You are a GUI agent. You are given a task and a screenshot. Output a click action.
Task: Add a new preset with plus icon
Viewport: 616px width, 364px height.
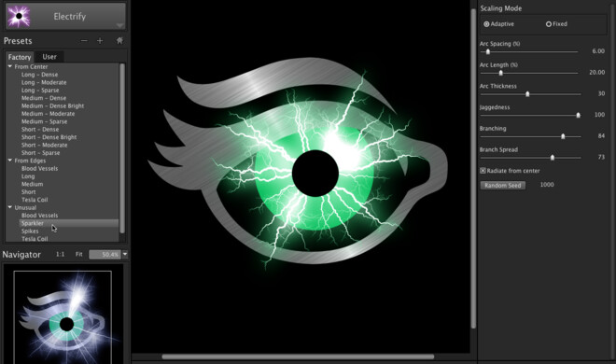coord(100,41)
